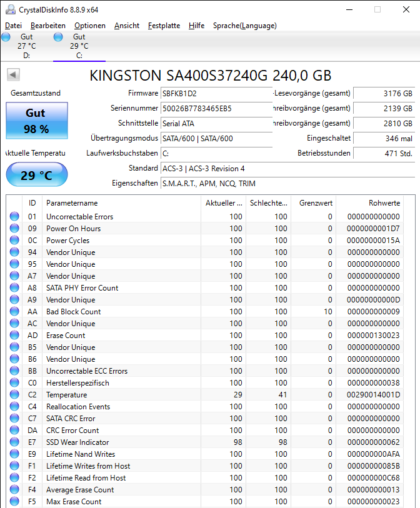420x508 pixels.
Task: Select the SSD Wear Indicator parameter name
Action: point(77,442)
